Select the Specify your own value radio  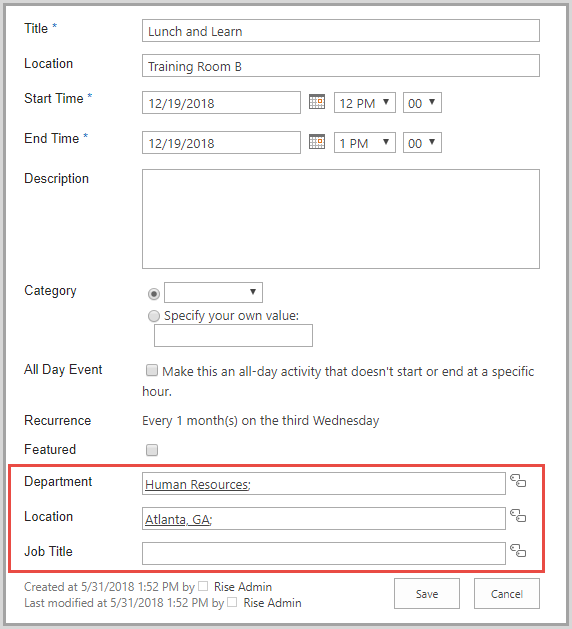point(154,316)
